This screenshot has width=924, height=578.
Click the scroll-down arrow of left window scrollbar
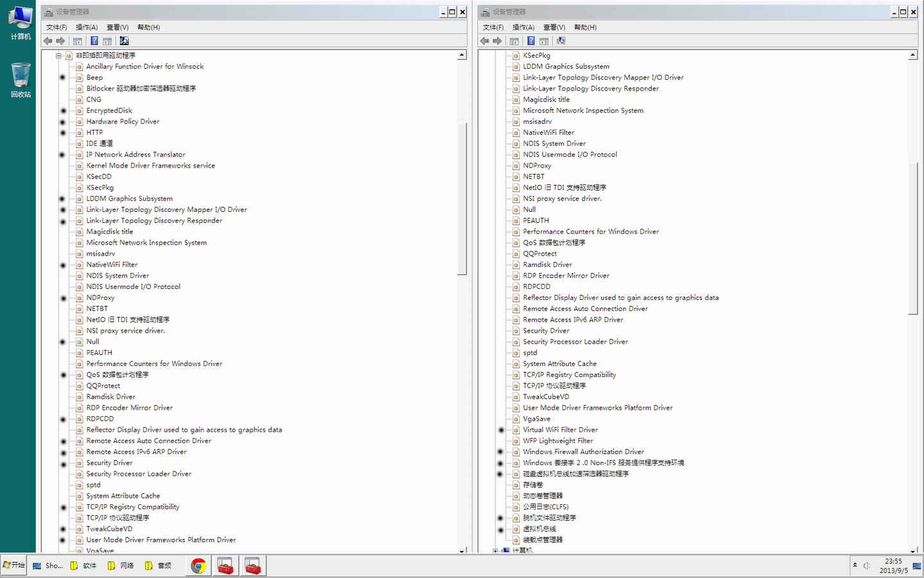pos(462,550)
